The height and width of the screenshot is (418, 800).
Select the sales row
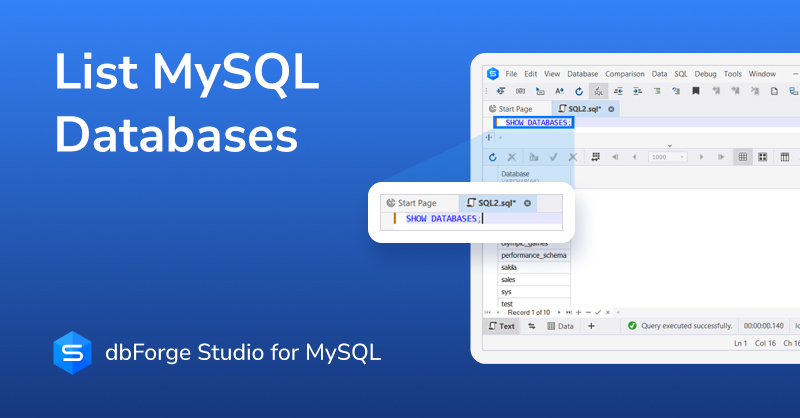click(x=534, y=280)
